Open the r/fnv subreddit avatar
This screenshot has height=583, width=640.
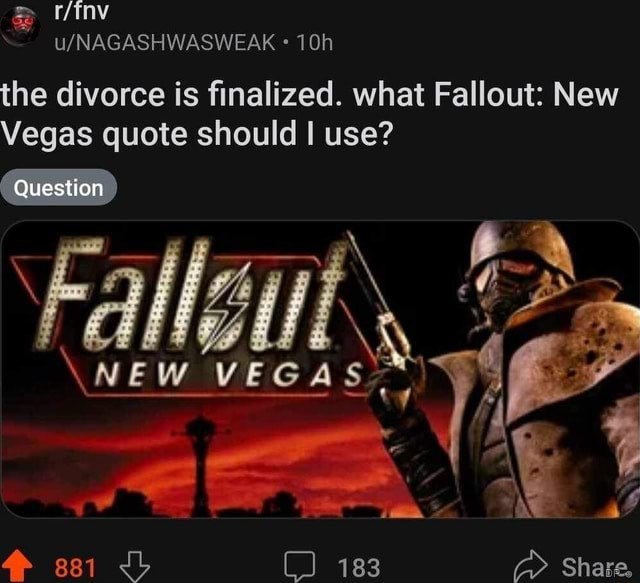click(x=20, y=25)
